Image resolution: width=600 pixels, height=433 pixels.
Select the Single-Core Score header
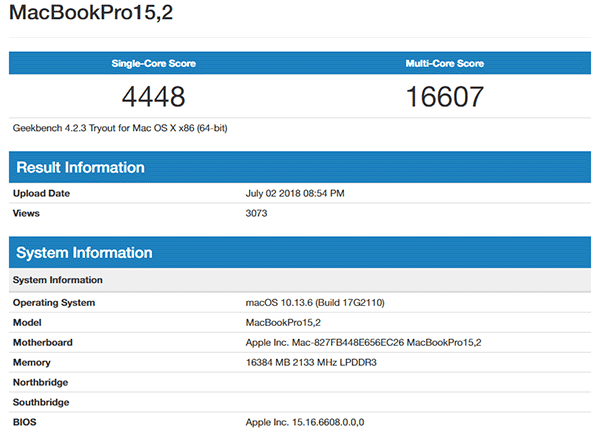(x=154, y=63)
